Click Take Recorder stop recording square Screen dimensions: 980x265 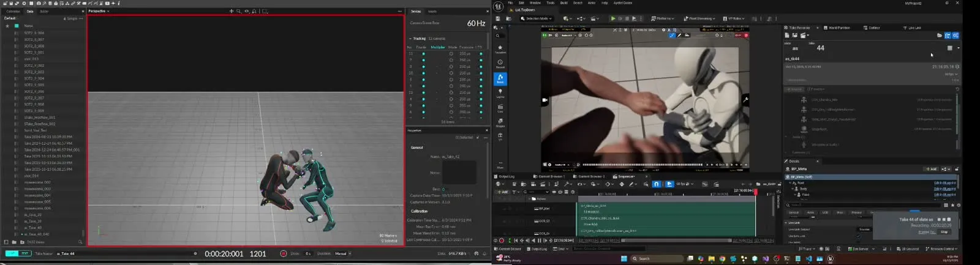(950, 48)
